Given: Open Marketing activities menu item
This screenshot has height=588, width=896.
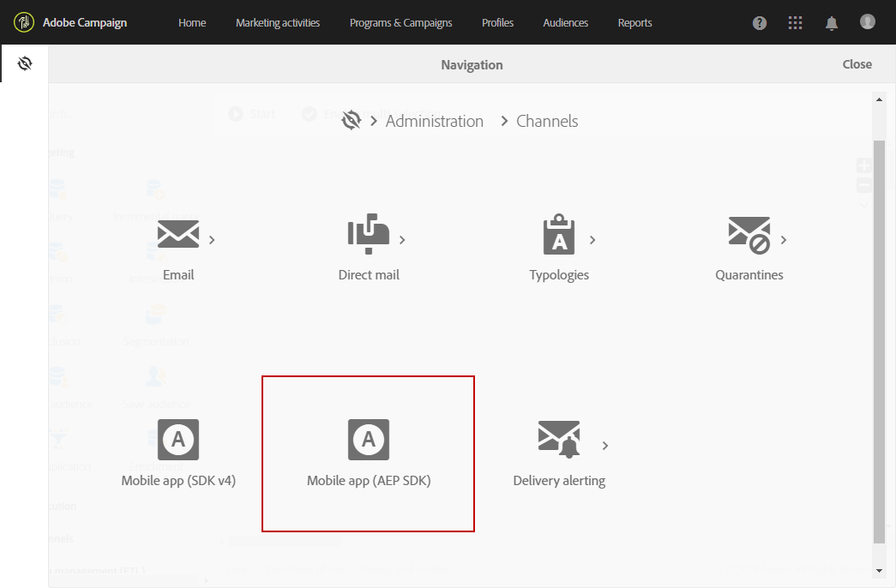Looking at the screenshot, I should click(278, 23).
